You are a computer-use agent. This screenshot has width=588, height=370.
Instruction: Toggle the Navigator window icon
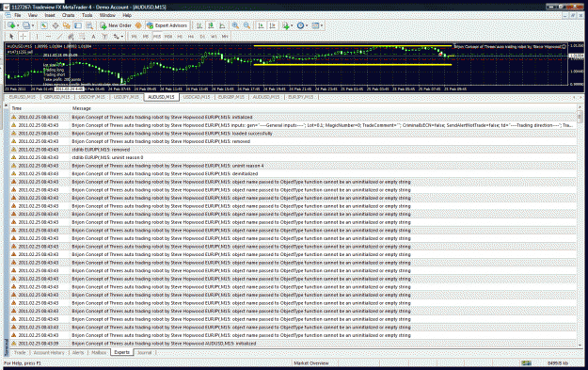click(x=67, y=25)
